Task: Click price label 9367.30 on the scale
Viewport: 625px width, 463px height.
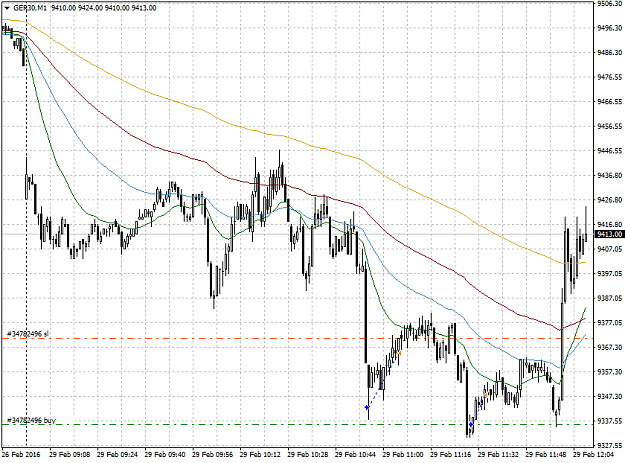Action: [x=609, y=347]
